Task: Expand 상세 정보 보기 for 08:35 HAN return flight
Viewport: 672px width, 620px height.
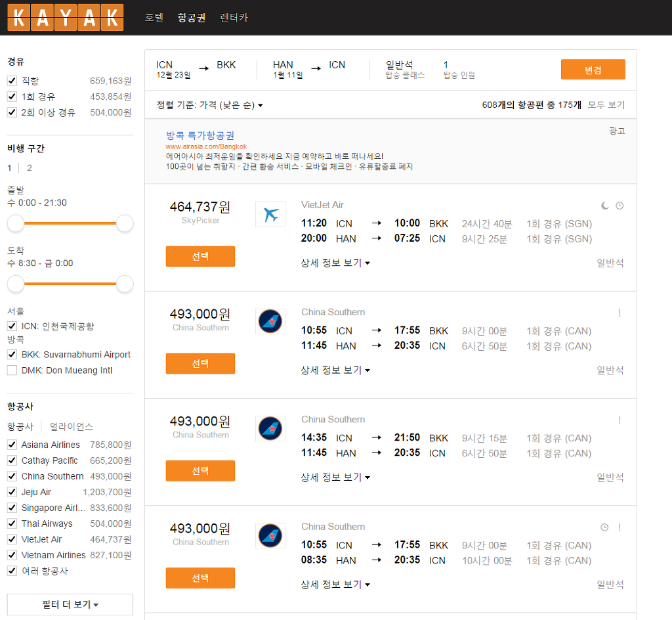Action: (335, 585)
